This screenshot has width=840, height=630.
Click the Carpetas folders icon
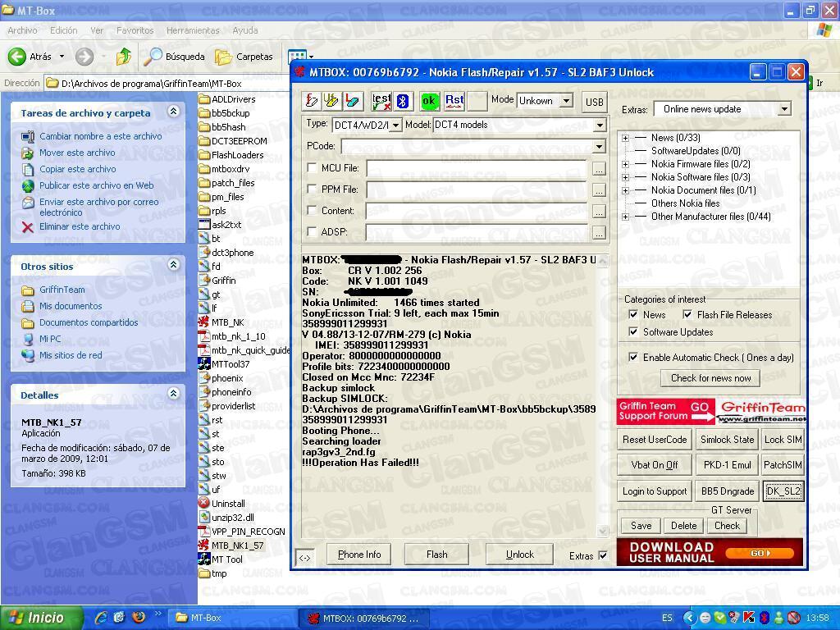coord(223,57)
